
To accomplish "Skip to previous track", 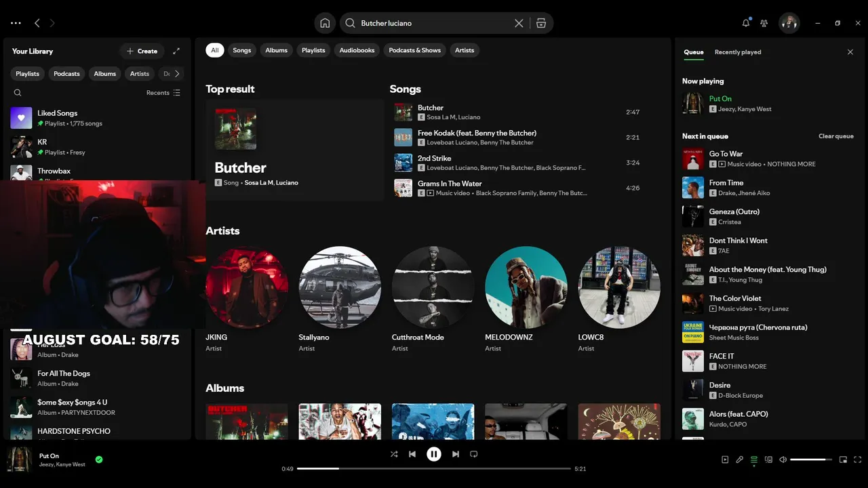I will [412, 454].
